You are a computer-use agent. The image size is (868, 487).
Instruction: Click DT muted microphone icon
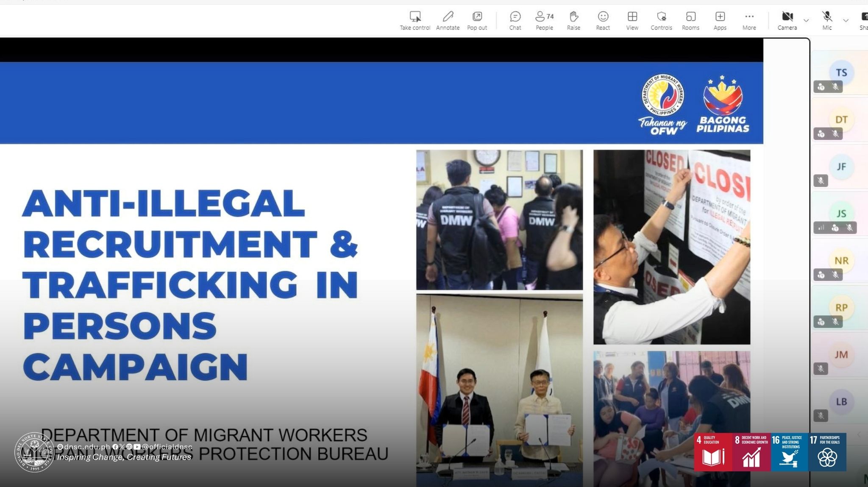point(835,134)
